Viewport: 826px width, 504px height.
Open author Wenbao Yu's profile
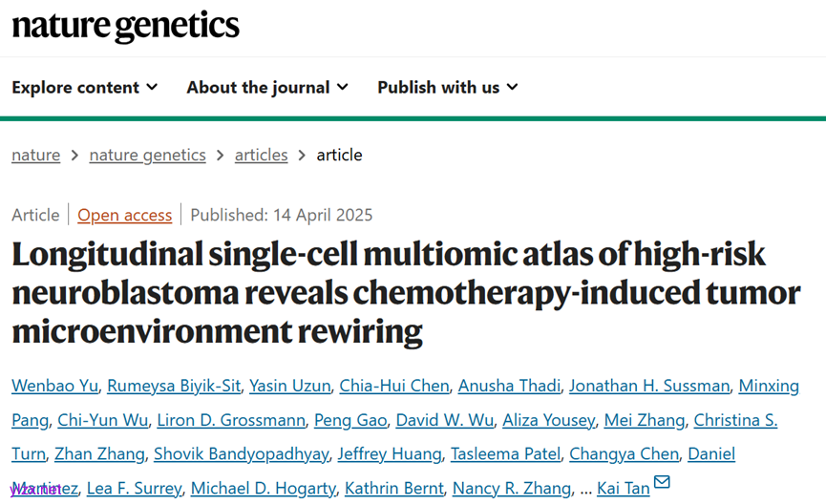(x=53, y=386)
